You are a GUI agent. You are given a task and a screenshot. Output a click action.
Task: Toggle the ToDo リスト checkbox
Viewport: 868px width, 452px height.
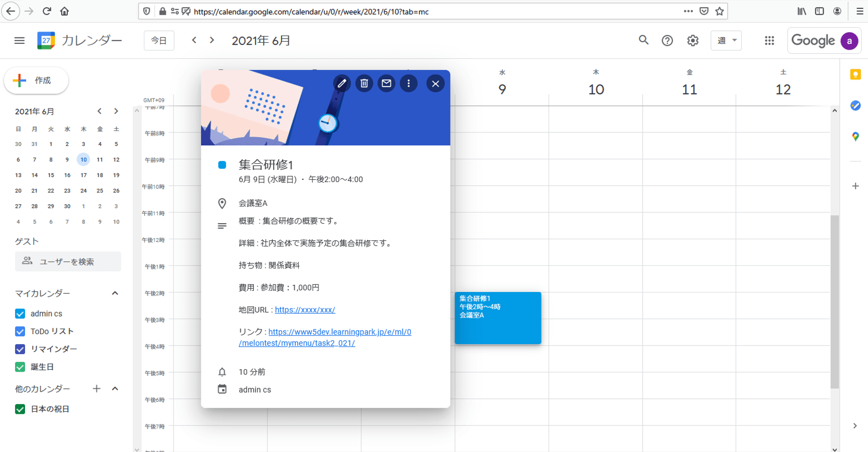(x=20, y=332)
